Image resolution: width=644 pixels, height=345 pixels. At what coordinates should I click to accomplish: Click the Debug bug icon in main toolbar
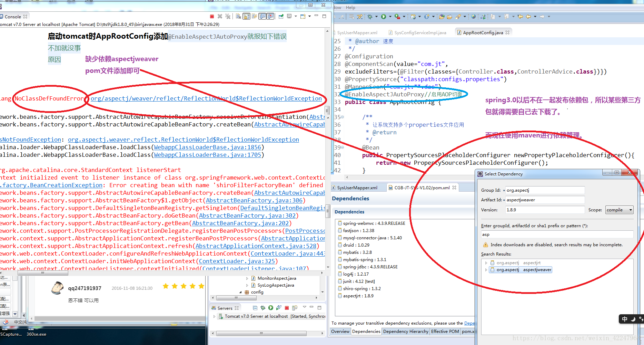click(x=370, y=17)
